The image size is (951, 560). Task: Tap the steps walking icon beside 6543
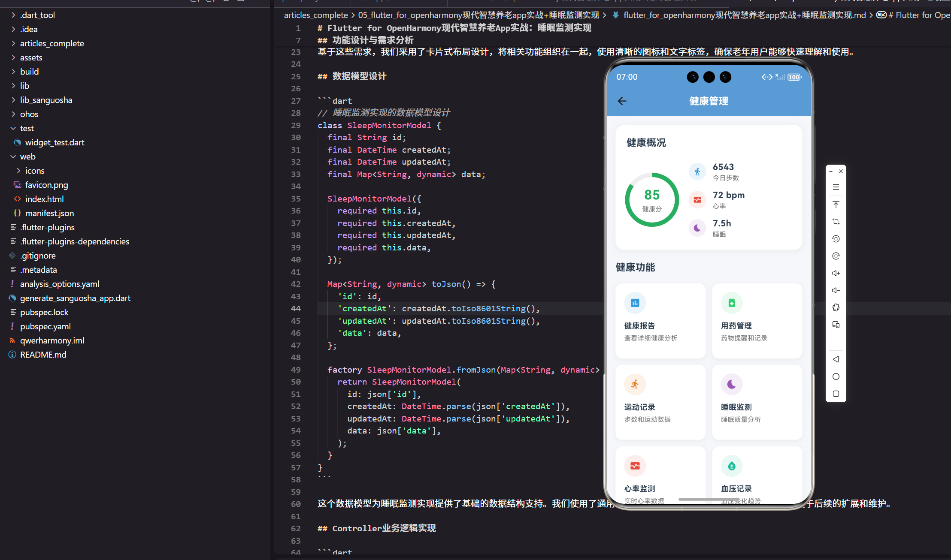coord(697,172)
